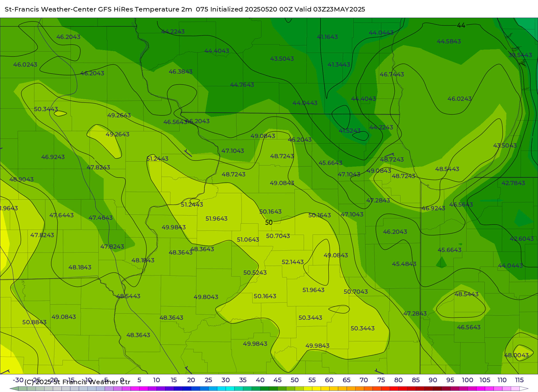Image resolution: width=538 pixels, height=392 pixels.
Task: Click the temperature value 51.0643
Action: point(248,240)
